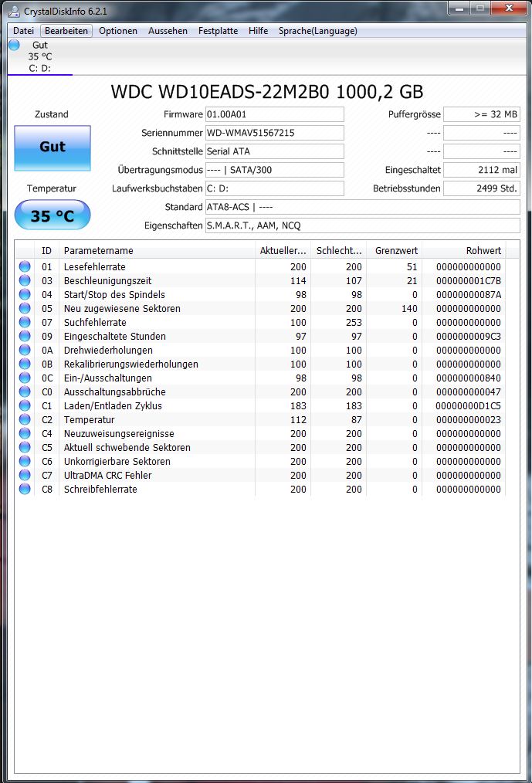Image resolution: width=532 pixels, height=783 pixels.
Task: Click the Eingeschaltet field 2112 mal
Action: click(482, 170)
